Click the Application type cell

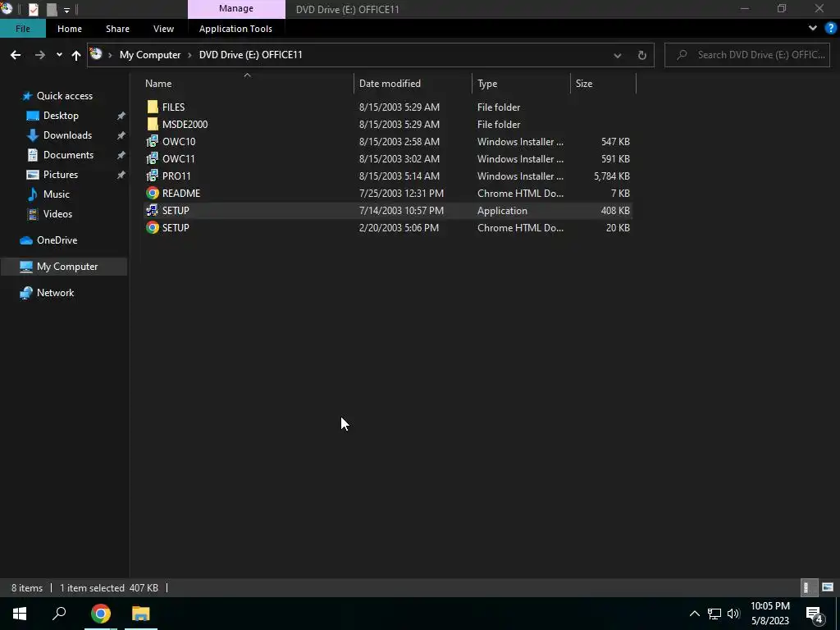pyautogui.click(x=502, y=211)
